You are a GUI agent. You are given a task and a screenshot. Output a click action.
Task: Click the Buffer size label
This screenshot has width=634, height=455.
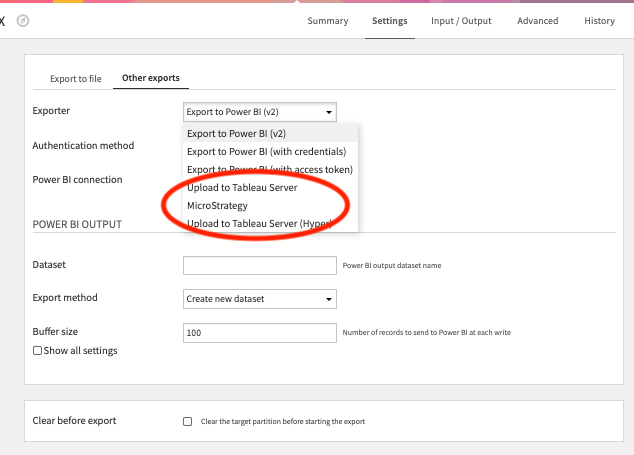(x=55, y=331)
